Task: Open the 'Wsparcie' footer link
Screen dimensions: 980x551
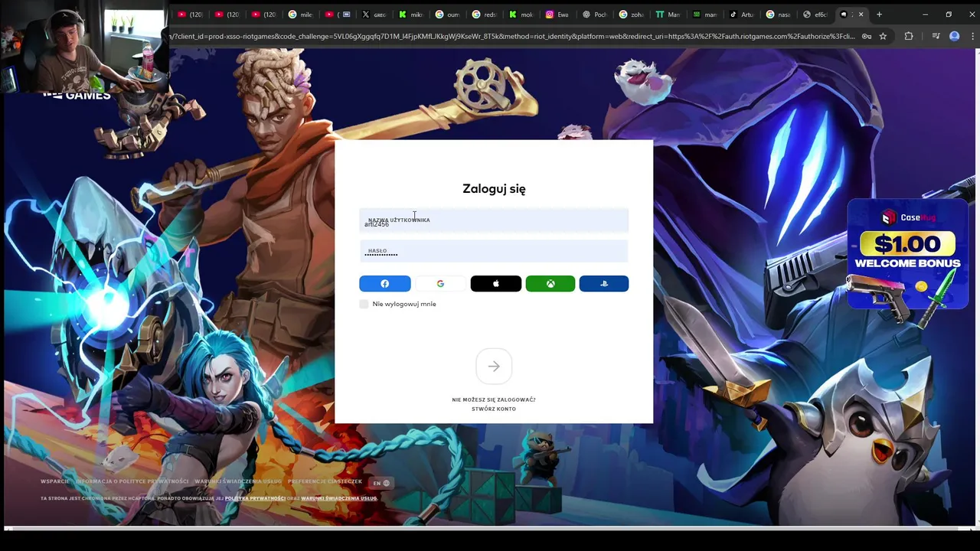Action: [x=54, y=481]
